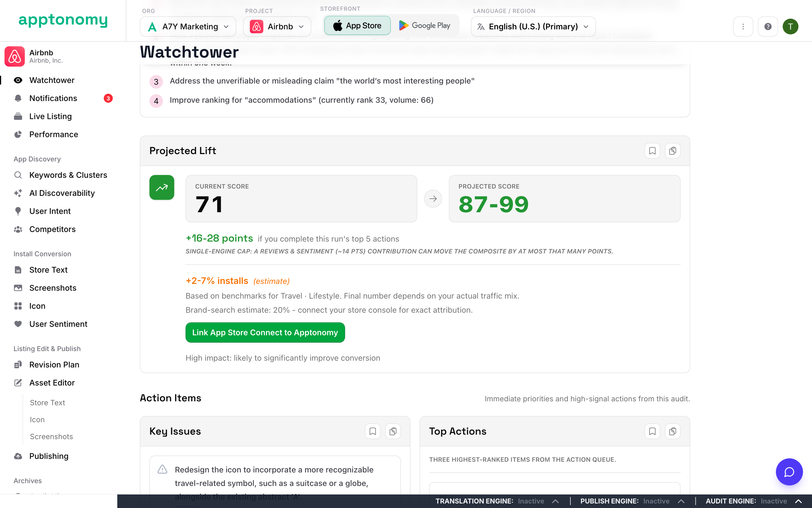Click the Revision Plan icon
812x508 pixels.
pyautogui.click(x=18, y=365)
